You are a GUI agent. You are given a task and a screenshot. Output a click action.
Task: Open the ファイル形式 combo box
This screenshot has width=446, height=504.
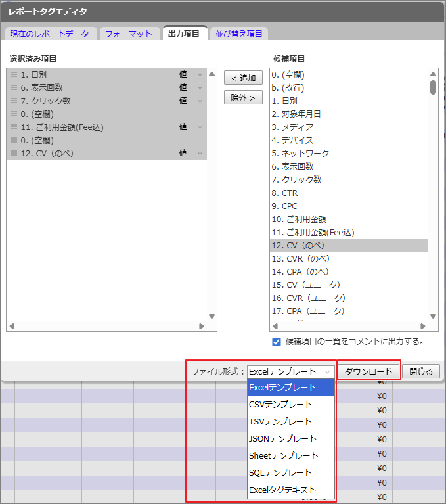click(290, 371)
